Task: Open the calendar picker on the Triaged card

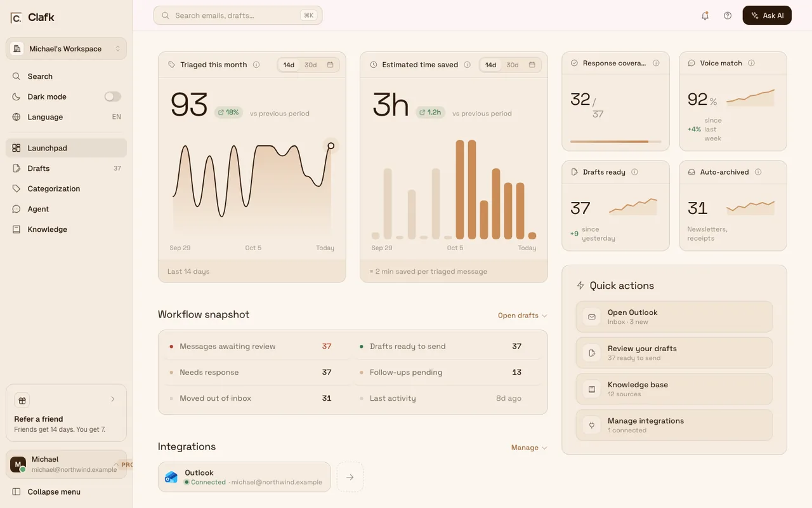Action: pos(330,65)
